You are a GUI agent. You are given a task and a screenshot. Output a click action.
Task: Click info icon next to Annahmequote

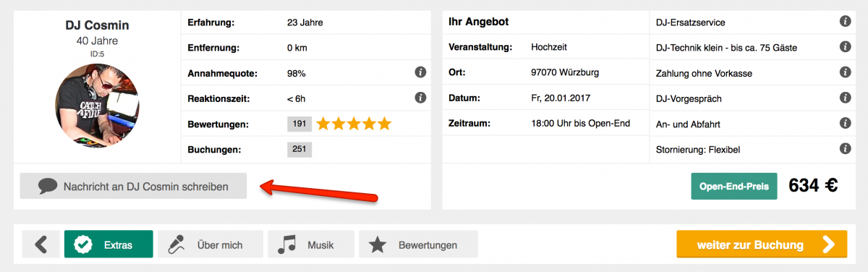click(x=420, y=72)
